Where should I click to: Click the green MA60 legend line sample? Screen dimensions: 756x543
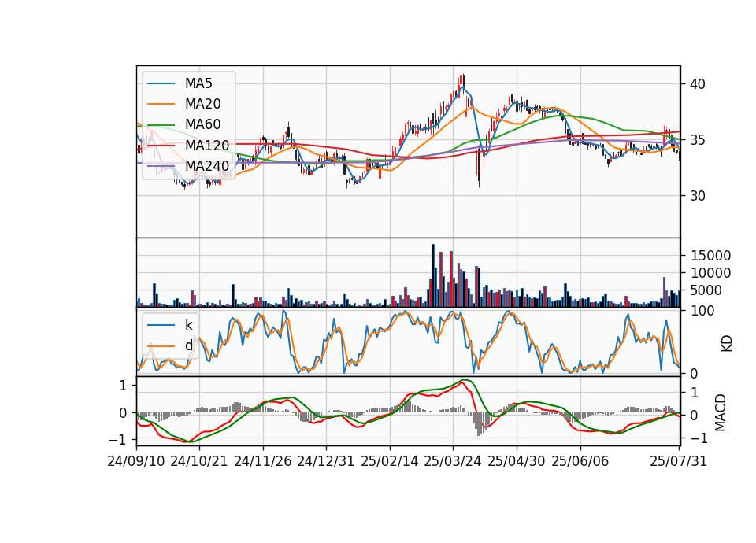[161, 125]
